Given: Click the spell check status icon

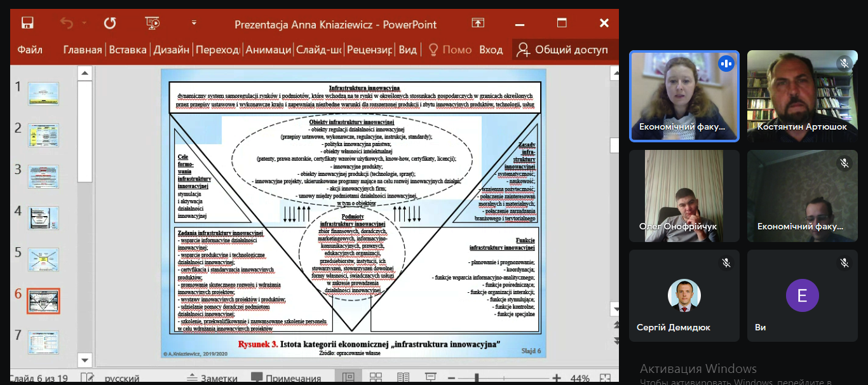Looking at the screenshot, I should [86, 379].
